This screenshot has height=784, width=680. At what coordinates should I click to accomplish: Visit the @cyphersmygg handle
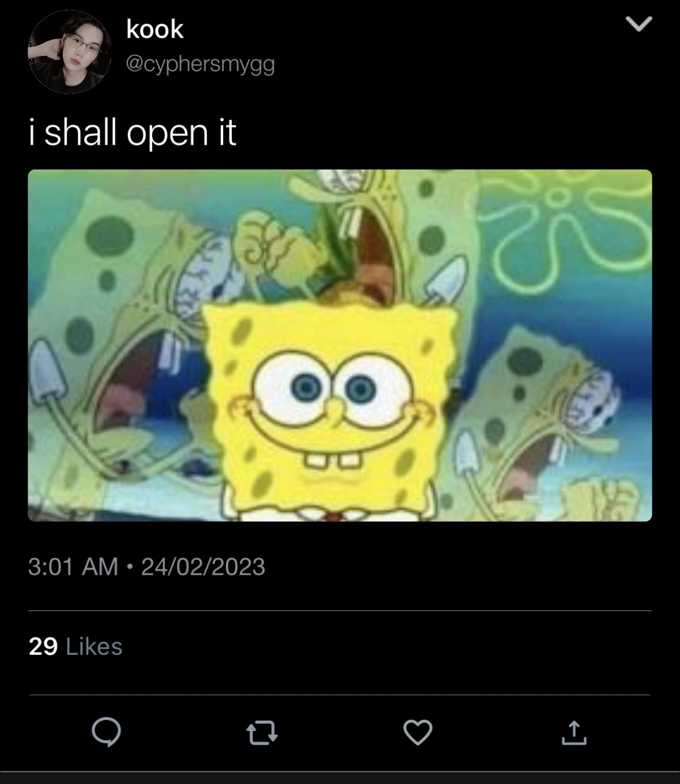point(200,65)
